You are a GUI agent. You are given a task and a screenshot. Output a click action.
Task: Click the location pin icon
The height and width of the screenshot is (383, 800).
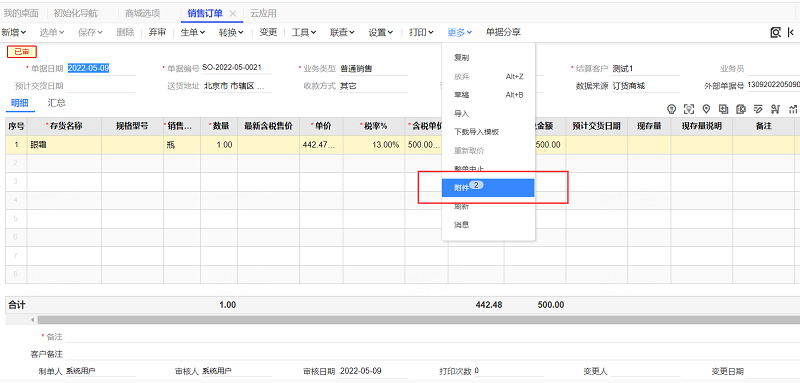coord(706,109)
